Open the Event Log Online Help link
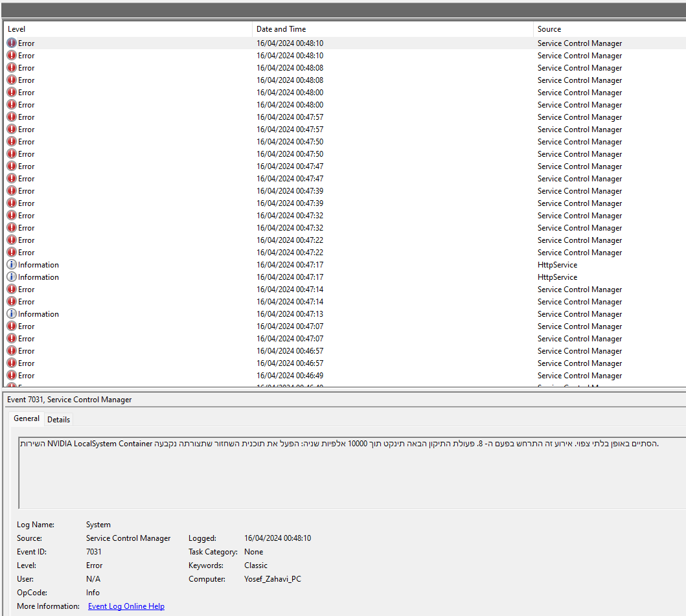Viewport: 686px width, 616px height. coord(126,606)
